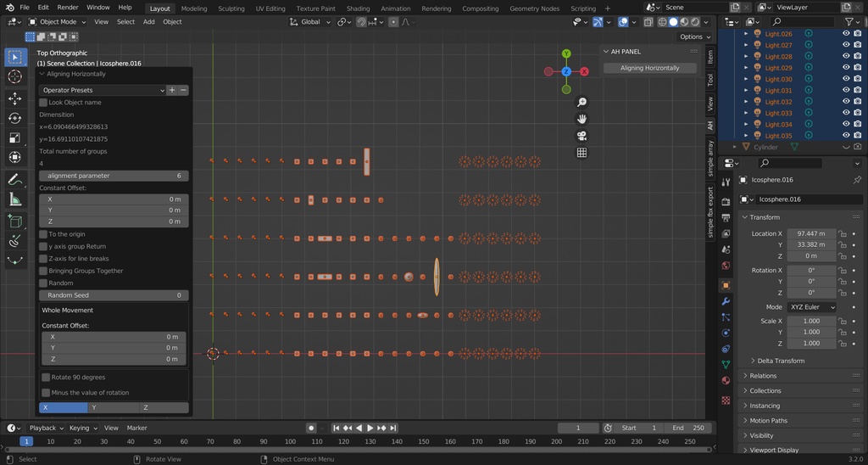This screenshot has height=465, width=868.
Task: Enable To the origin checkbox
Action: point(43,234)
